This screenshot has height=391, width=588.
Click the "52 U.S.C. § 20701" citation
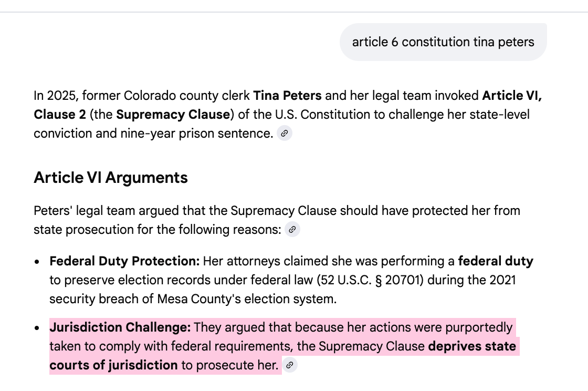[370, 280]
